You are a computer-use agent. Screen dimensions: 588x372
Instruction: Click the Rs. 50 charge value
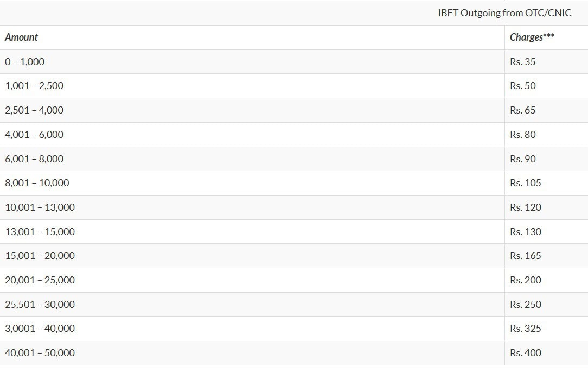click(523, 86)
